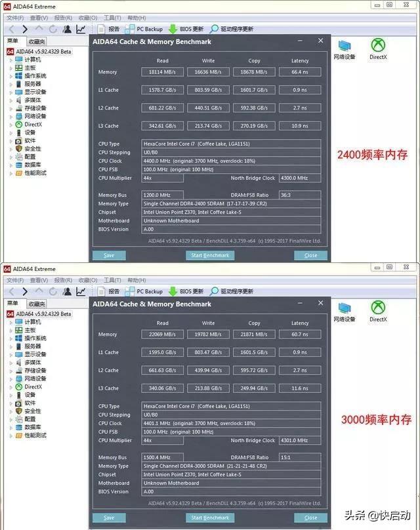Click the refresh icon in upper AIDA64 toolbar
The height and width of the screenshot is (530, 420).
click(52, 30)
